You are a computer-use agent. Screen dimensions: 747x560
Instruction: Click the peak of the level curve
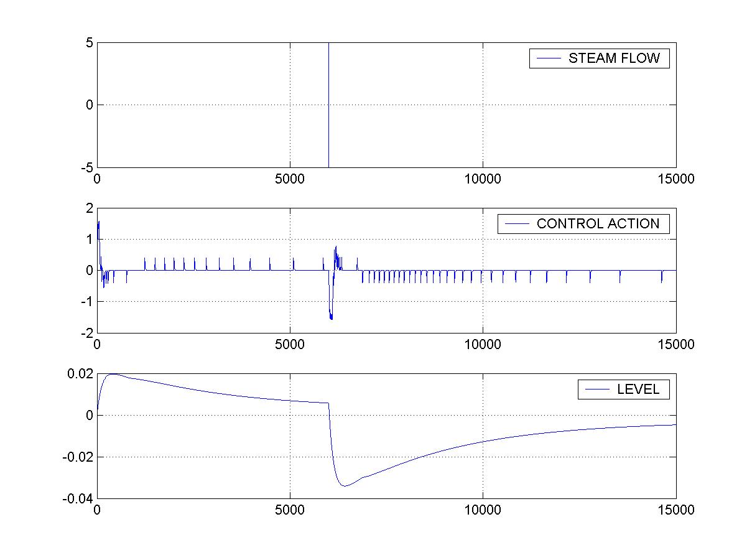113,374
